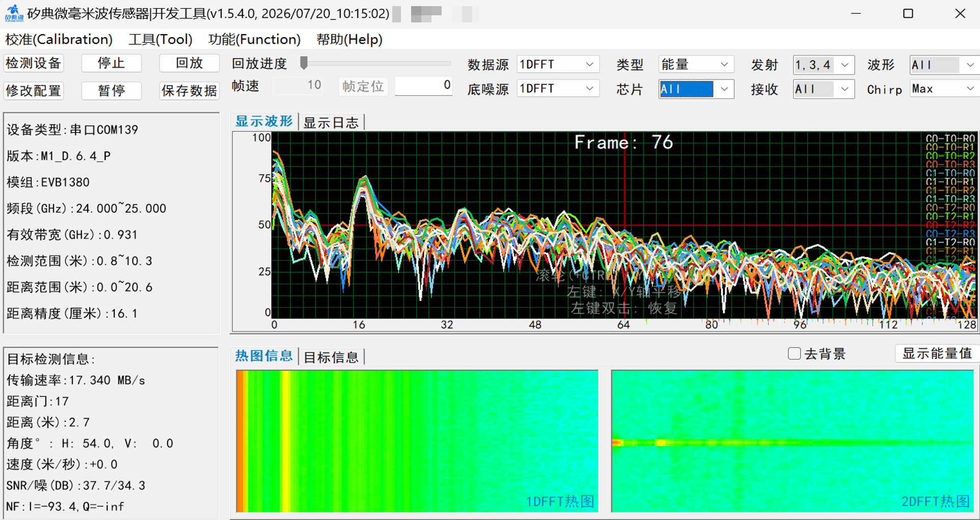Toggle the 去背景 checkbox
980x520 pixels.
794,353
